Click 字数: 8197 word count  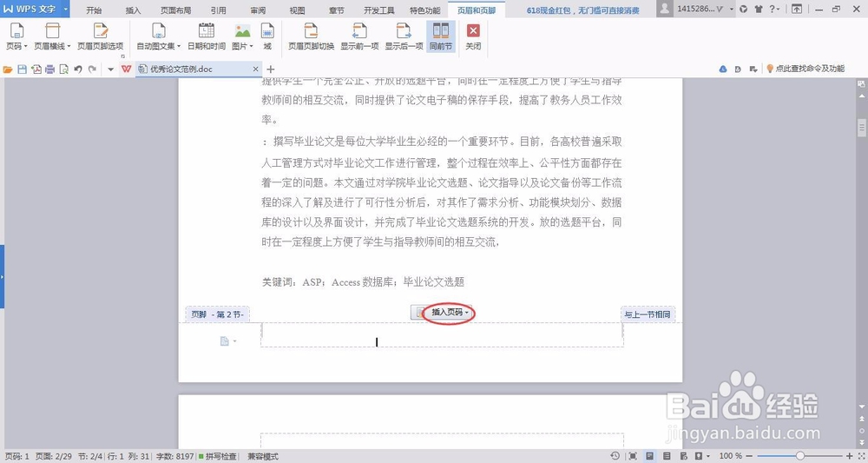click(175, 456)
